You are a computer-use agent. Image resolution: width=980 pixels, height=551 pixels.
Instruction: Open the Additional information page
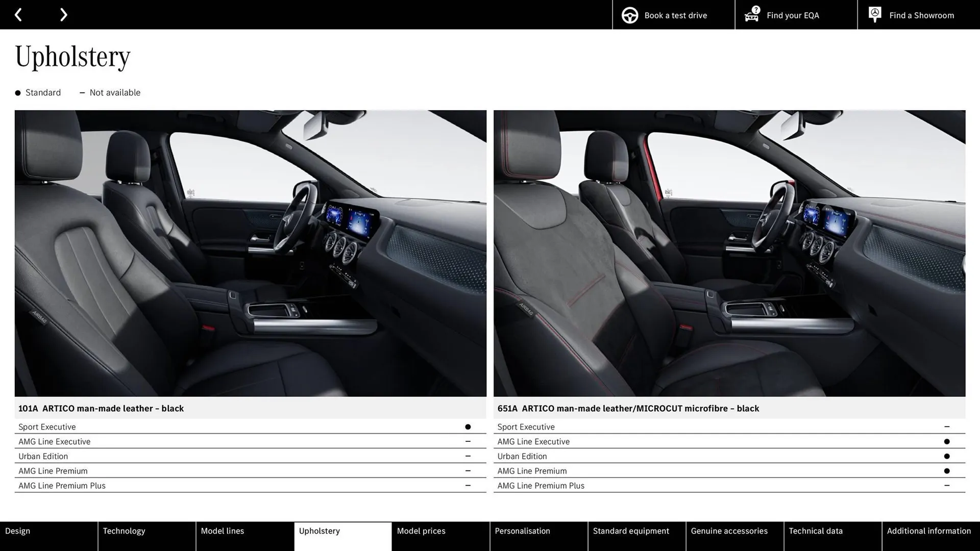tap(928, 531)
